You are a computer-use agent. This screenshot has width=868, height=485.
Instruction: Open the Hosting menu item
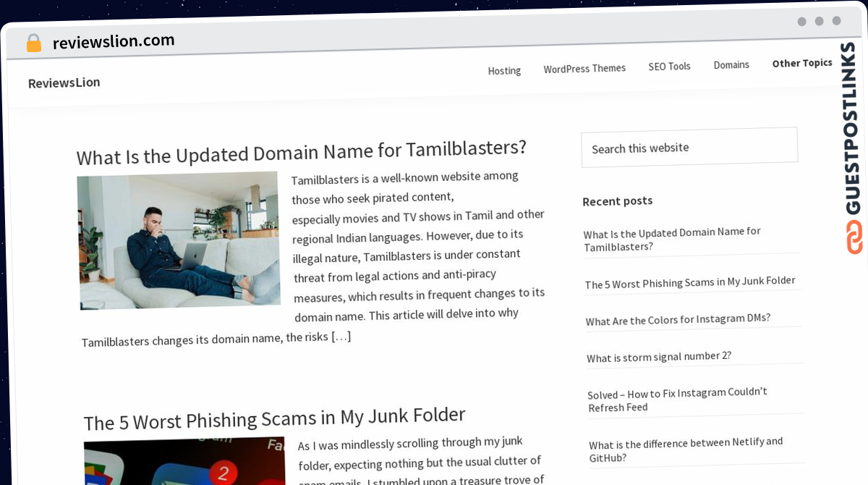pyautogui.click(x=504, y=70)
